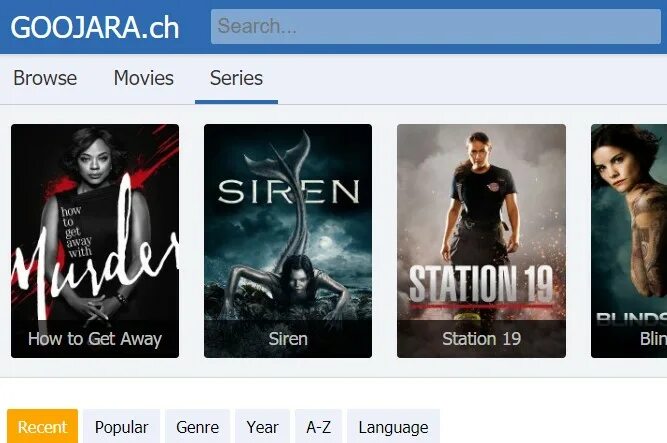Open the Year filter
Image resolution: width=667 pixels, height=443 pixels.
coord(262,426)
